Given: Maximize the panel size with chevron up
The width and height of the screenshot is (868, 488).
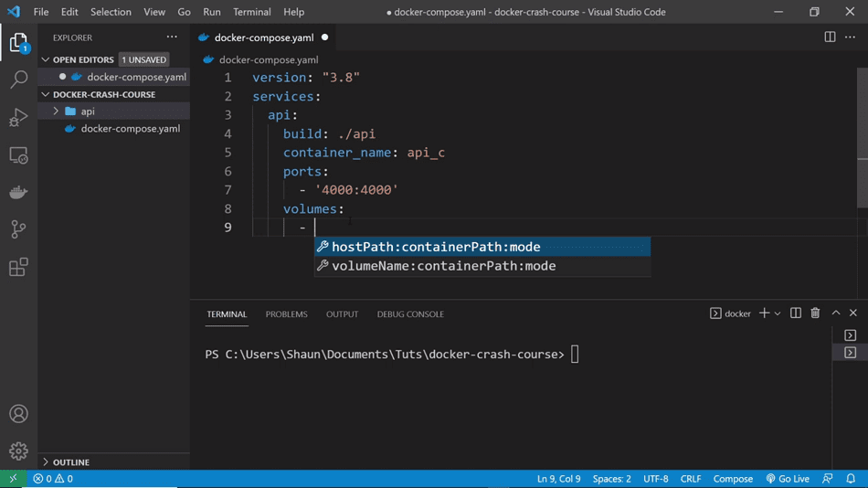Looking at the screenshot, I should (x=836, y=313).
